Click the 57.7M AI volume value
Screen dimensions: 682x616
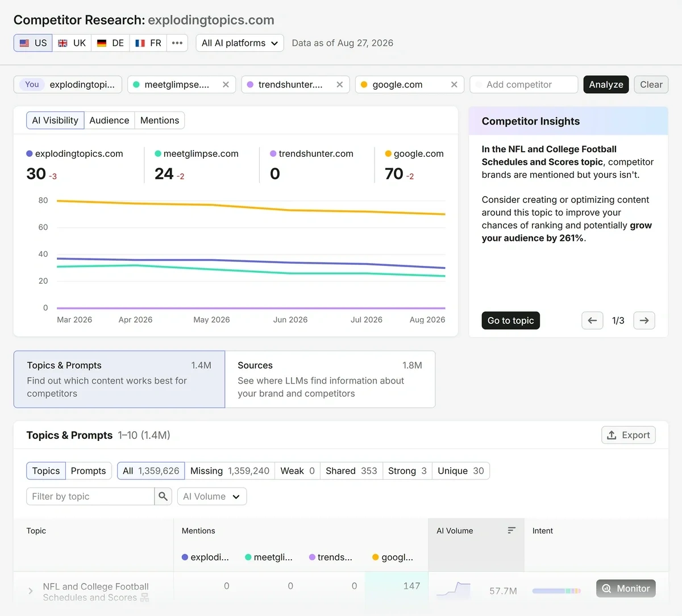click(x=503, y=591)
